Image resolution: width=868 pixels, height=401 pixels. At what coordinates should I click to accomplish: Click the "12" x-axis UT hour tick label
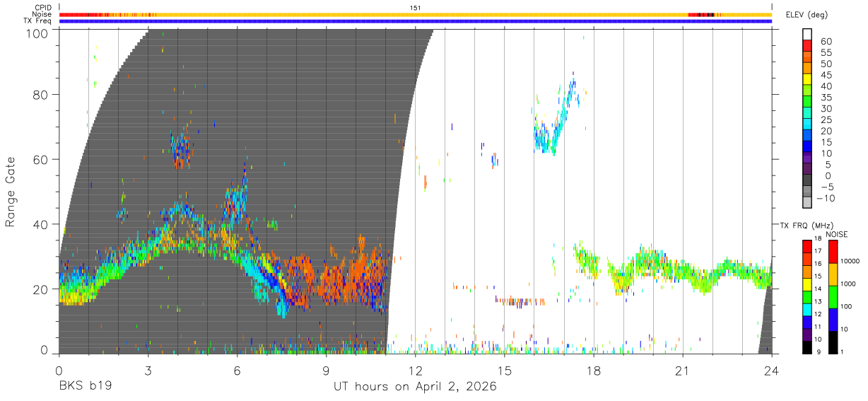pyautogui.click(x=415, y=371)
